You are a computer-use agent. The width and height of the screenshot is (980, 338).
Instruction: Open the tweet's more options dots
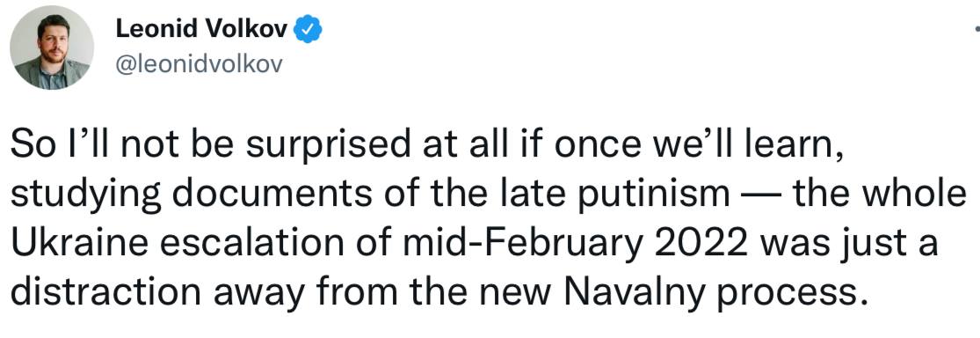pyautogui.click(x=976, y=29)
